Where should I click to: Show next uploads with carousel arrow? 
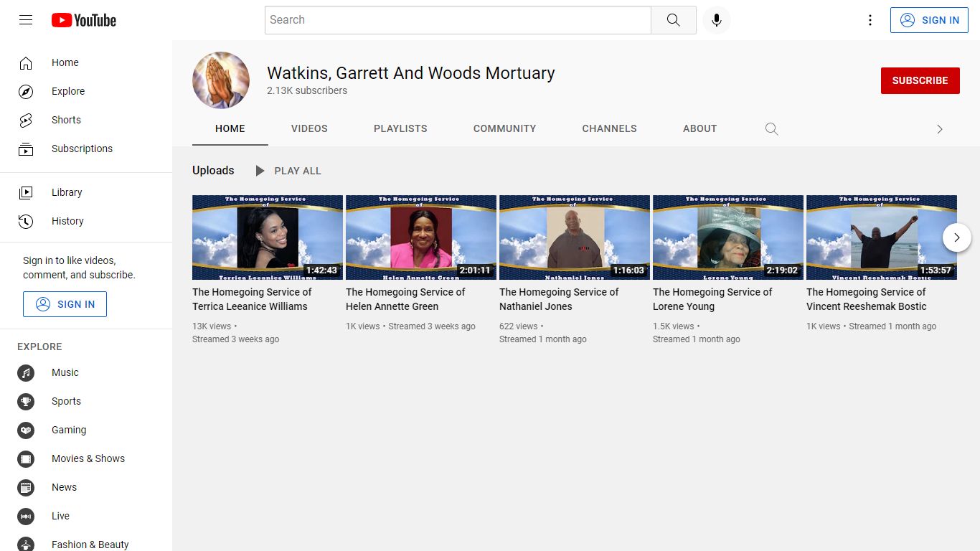tap(957, 237)
